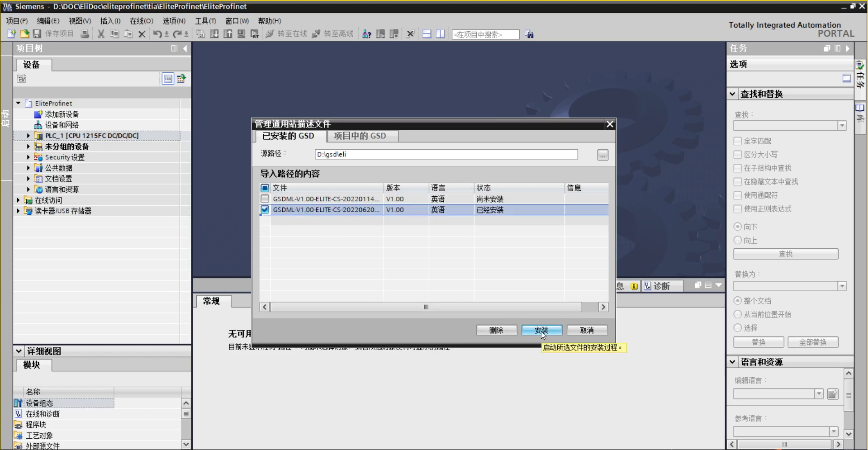Collapse the 详细视图 section
The height and width of the screenshot is (450, 868).
[x=19, y=351]
